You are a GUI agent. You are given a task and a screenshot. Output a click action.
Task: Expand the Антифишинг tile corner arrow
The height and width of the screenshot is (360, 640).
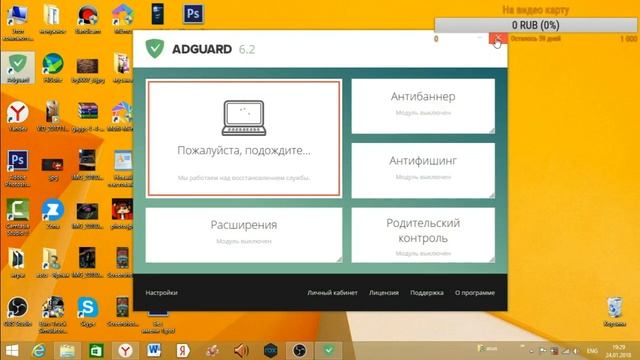[492, 195]
